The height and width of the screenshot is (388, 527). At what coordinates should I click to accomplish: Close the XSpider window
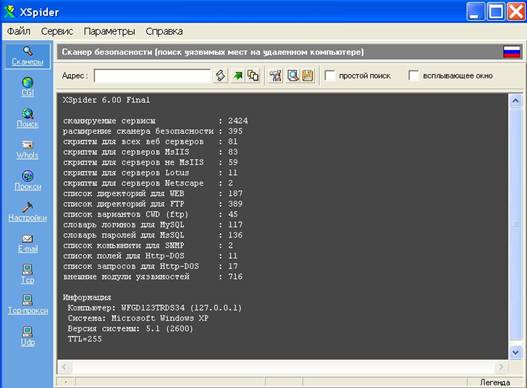(516, 12)
